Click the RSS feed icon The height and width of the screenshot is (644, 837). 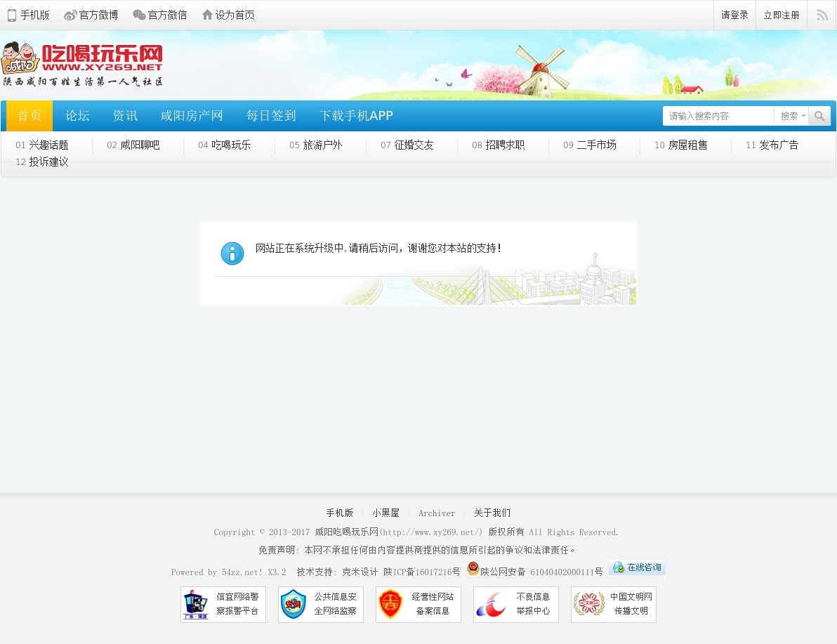tap(822, 15)
